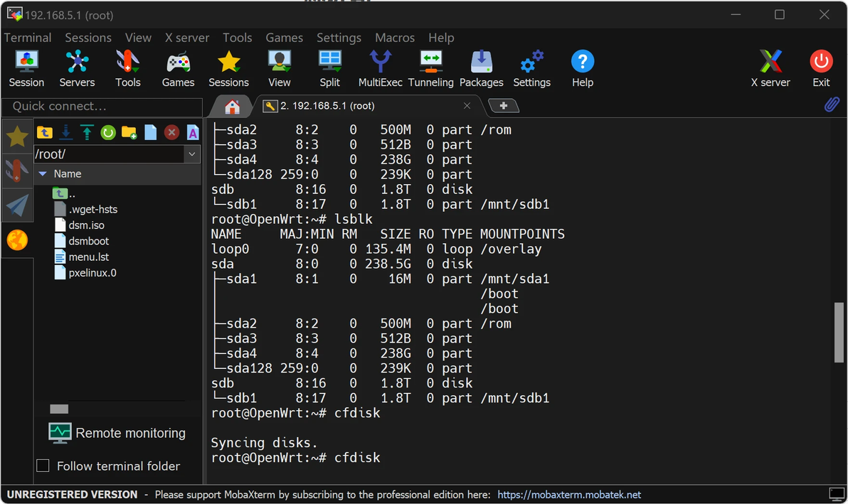The image size is (848, 504).
Task: Click the Split terminal icon
Action: 329,69
